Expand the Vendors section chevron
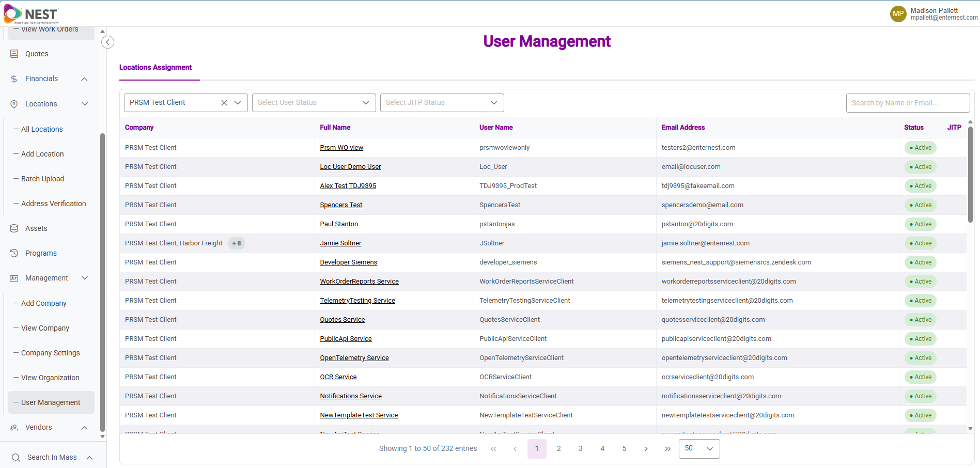Screen dimensions: 980x468 click(85, 428)
